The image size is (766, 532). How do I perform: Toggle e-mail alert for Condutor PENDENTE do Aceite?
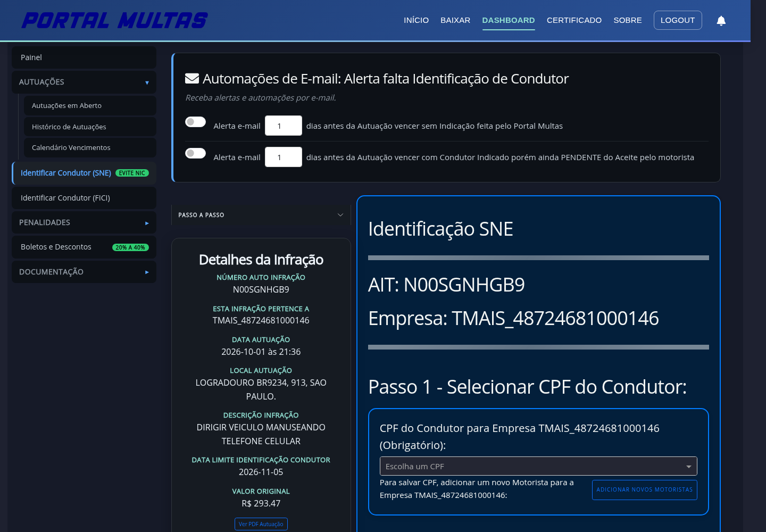click(x=195, y=153)
